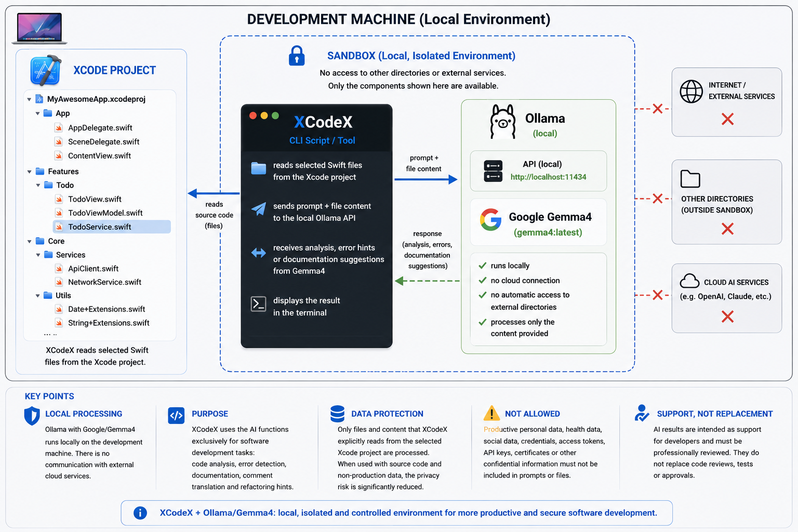Click the NOT ALLOWED heading
798x532 pixels.
point(533,414)
